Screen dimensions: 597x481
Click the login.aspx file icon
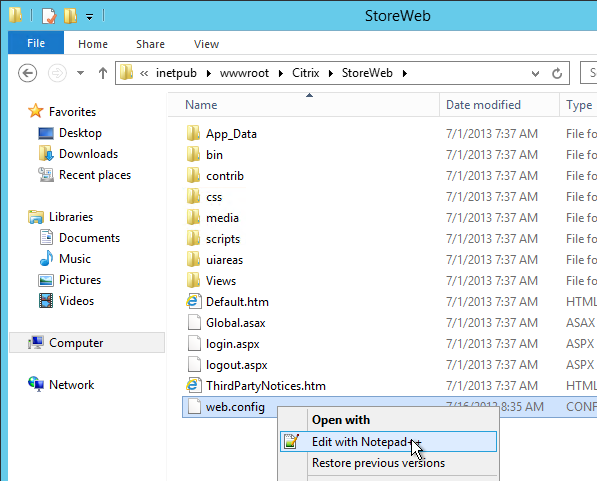pos(194,343)
